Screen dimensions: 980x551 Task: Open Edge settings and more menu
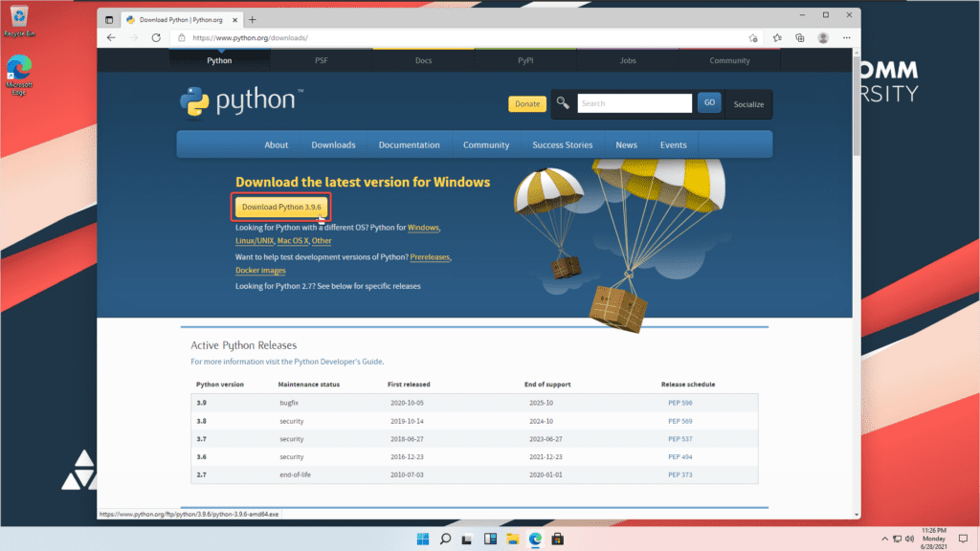click(846, 38)
